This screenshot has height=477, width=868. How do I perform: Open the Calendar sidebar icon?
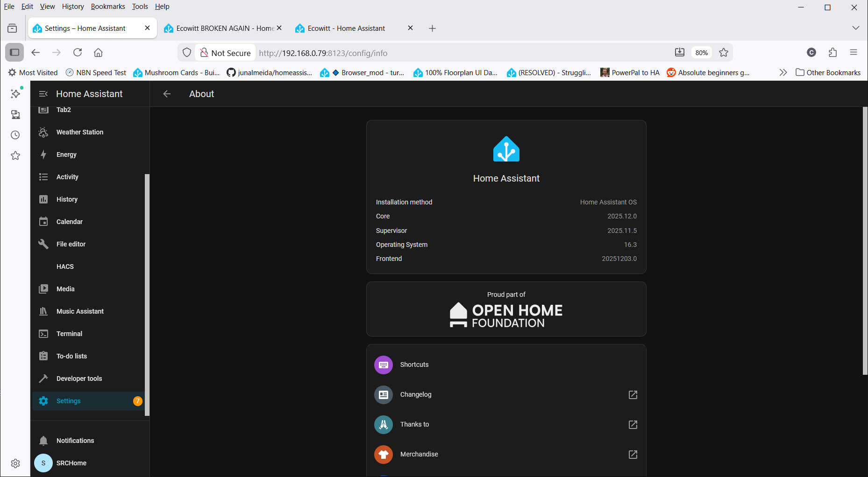click(43, 222)
